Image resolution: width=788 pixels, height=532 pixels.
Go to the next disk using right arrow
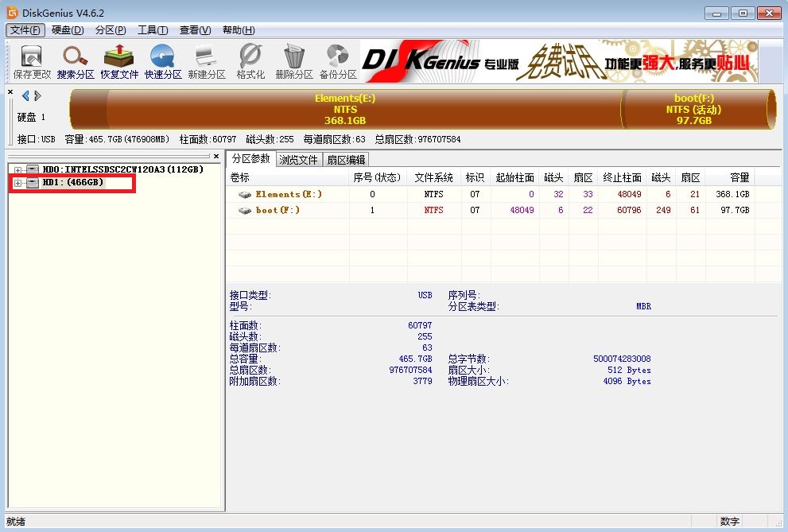pyautogui.click(x=37, y=96)
